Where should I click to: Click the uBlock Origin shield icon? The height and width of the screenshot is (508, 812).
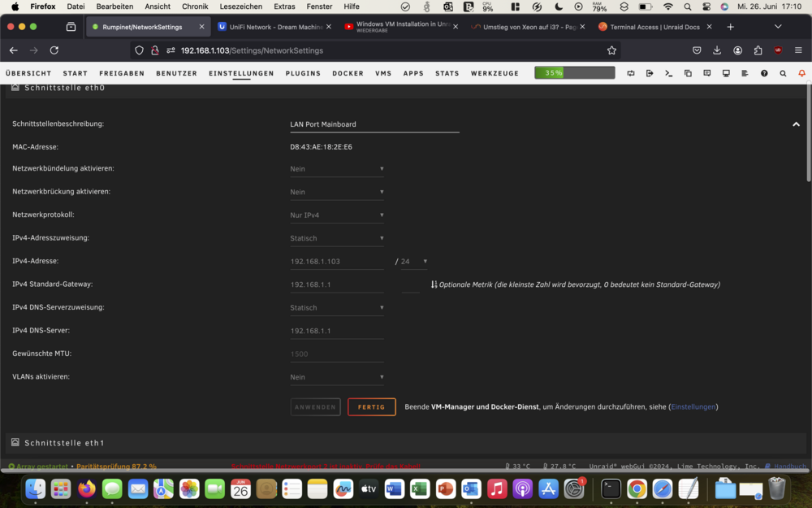coord(778,50)
